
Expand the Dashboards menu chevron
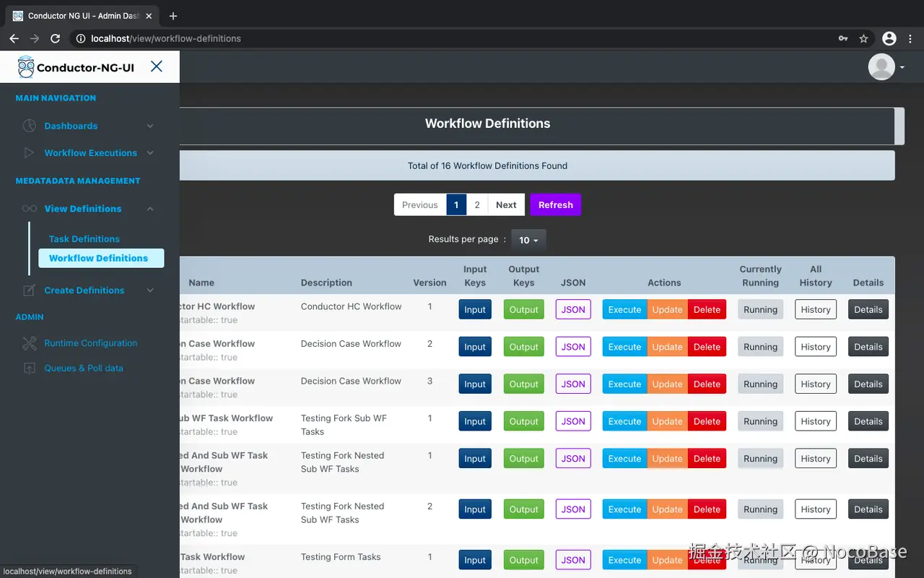click(x=150, y=126)
